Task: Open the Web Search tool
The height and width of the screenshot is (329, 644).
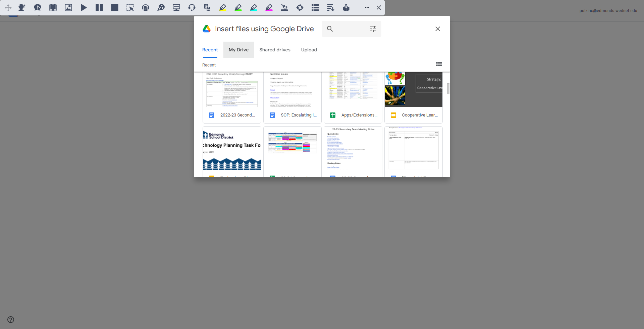Action: (161, 8)
